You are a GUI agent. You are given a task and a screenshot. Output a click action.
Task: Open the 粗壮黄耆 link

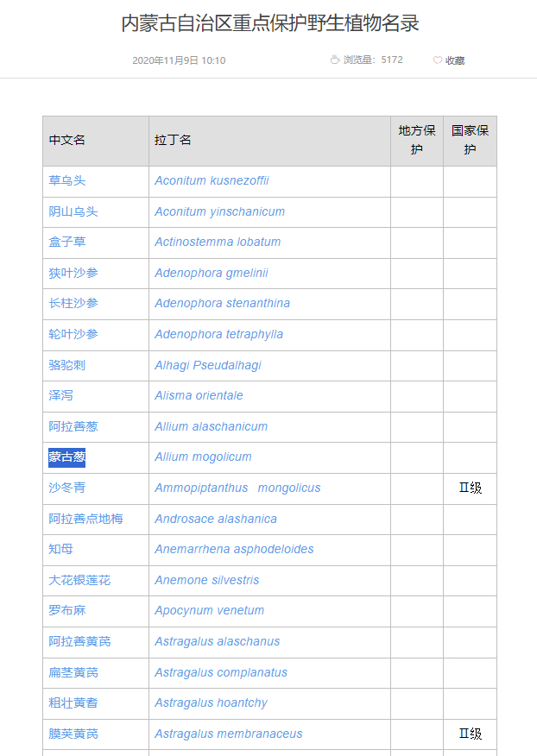click(x=73, y=703)
